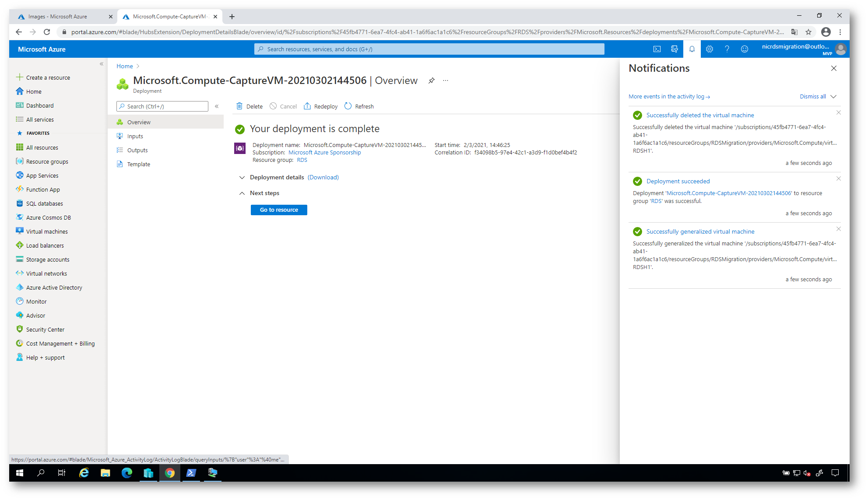Open PowerShell from the taskbar
The width and height of the screenshot is (868, 500).
coord(191,473)
